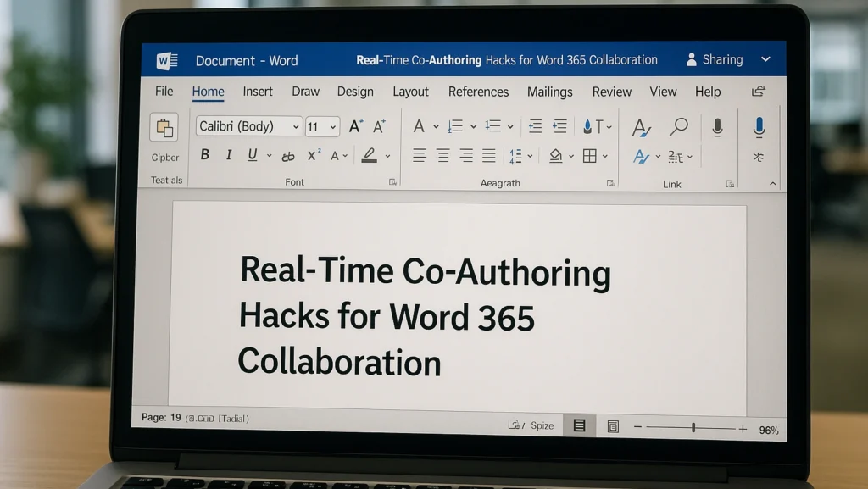This screenshot has height=489, width=868.
Task: Open the Font dialog launcher
Action: pos(392,181)
